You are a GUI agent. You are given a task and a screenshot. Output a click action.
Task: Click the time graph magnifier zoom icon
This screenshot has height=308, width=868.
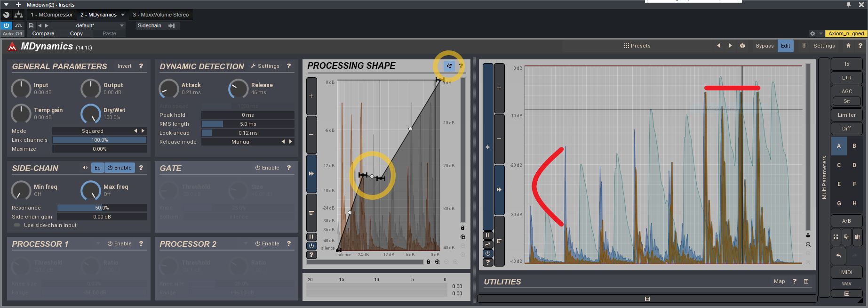point(808,244)
